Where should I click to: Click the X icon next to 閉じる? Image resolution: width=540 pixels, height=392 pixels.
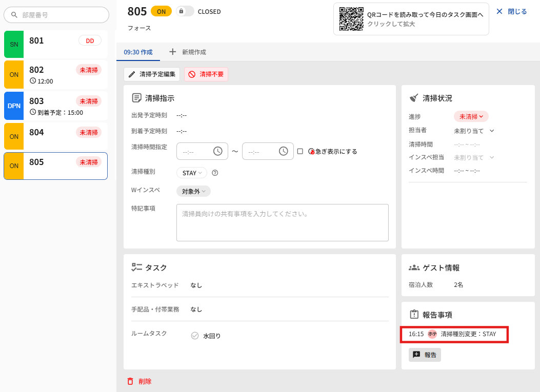499,11
